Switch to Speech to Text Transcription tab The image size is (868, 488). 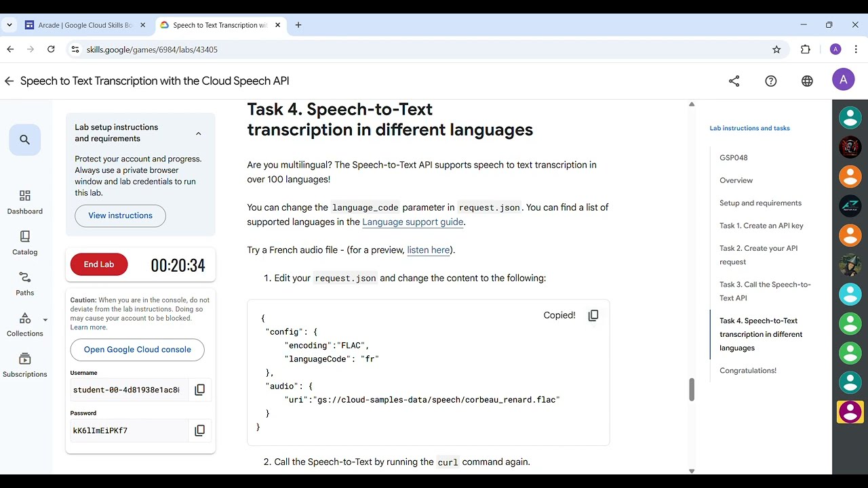click(x=220, y=25)
